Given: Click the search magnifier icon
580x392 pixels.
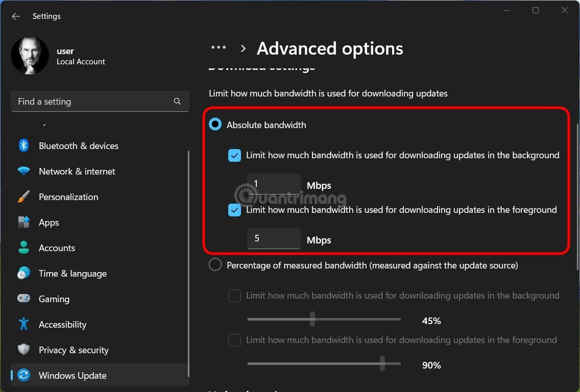Looking at the screenshot, I should 177,102.
